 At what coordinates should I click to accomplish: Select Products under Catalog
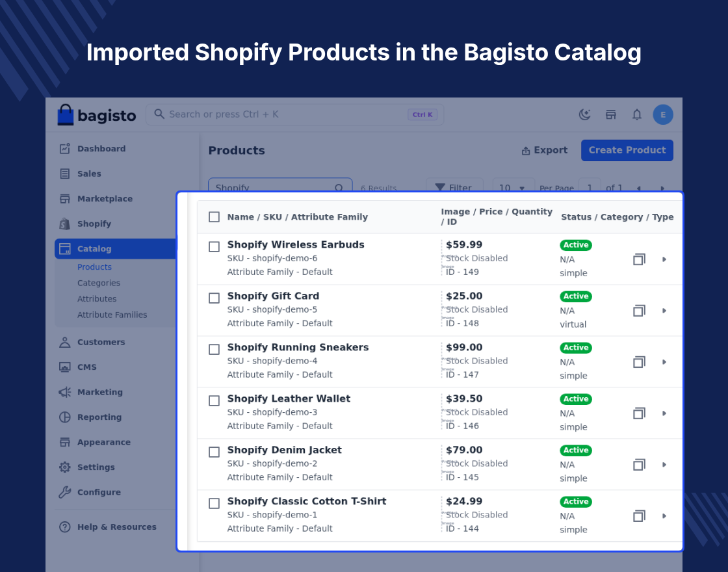tap(94, 267)
